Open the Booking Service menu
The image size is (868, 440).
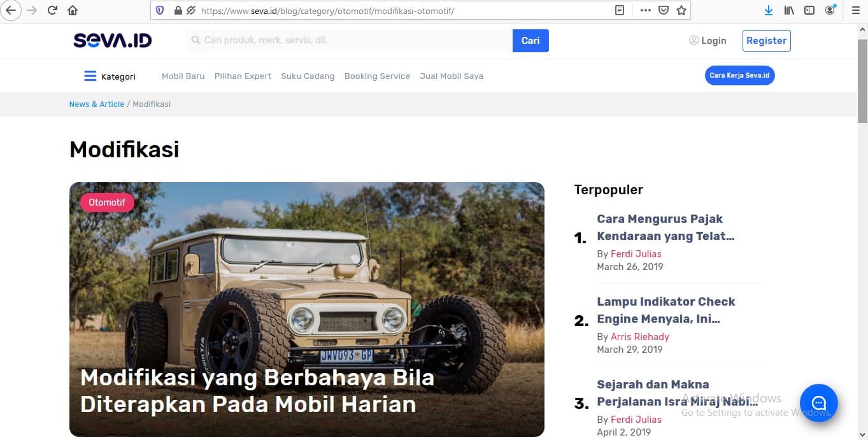(x=377, y=76)
